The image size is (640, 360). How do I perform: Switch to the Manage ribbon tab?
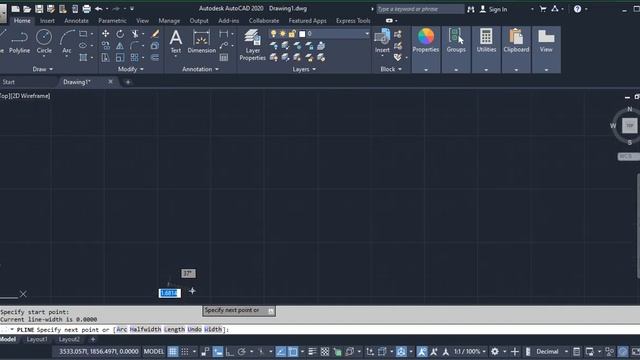[169, 20]
